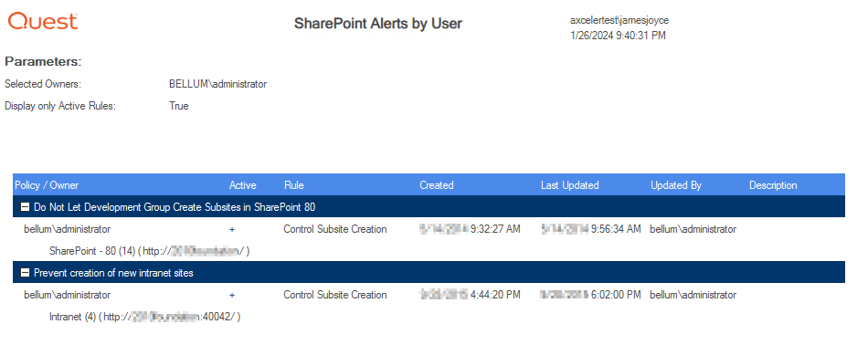Click the Intranet (4) scope line
Viewport: 868px width, 345px height.
[145, 317]
